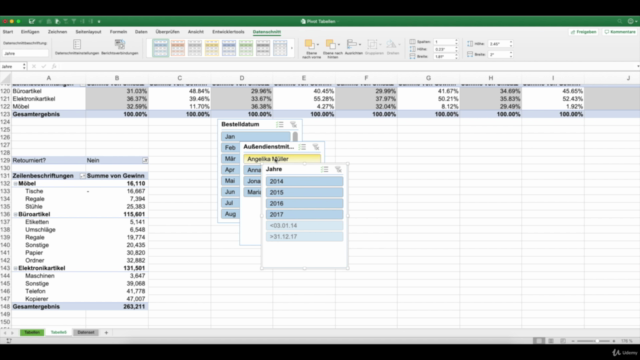Toggle multi-select on Jahre slicer
640x360 pixels.
pos(324,169)
